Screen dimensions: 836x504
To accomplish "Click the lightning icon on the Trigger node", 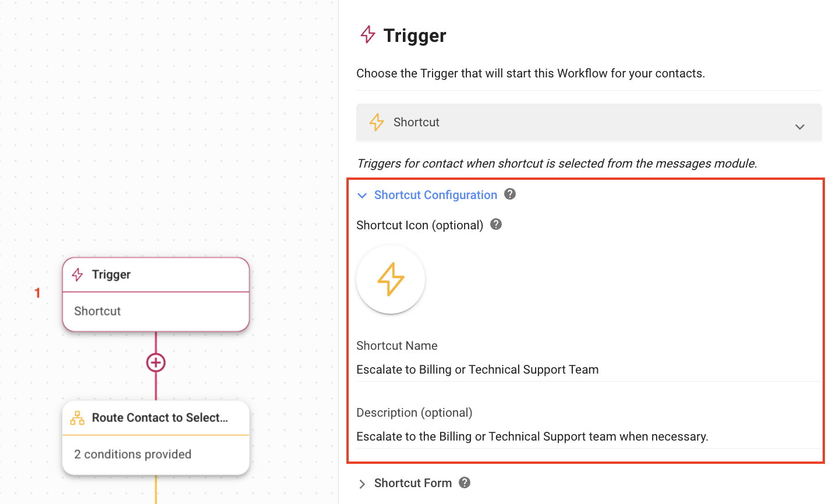I will coord(77,275).
